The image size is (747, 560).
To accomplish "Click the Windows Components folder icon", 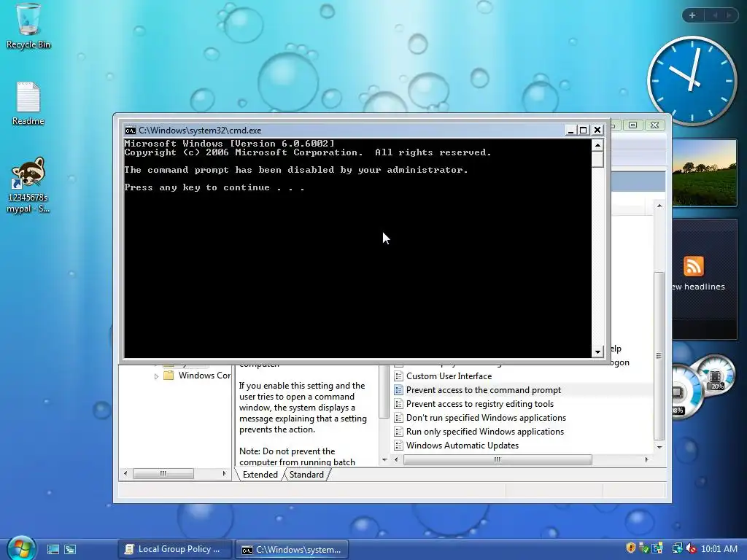I will tap(169, 376).
